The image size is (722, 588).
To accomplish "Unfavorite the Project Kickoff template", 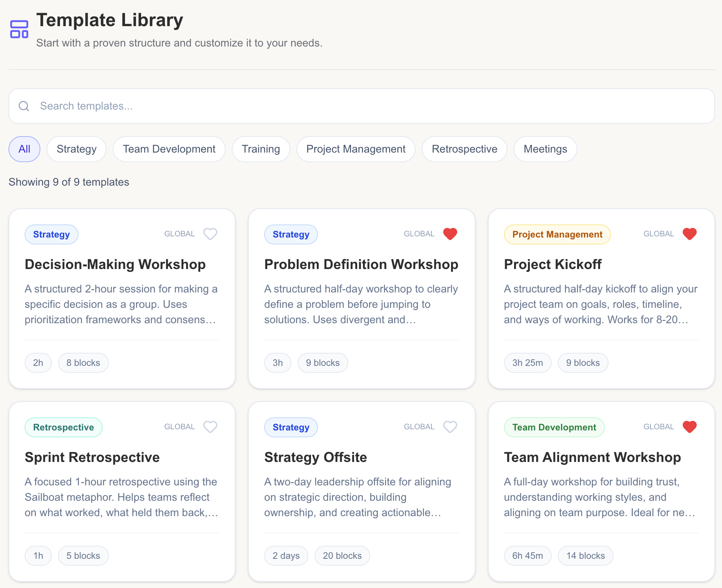I will point(689,234).
